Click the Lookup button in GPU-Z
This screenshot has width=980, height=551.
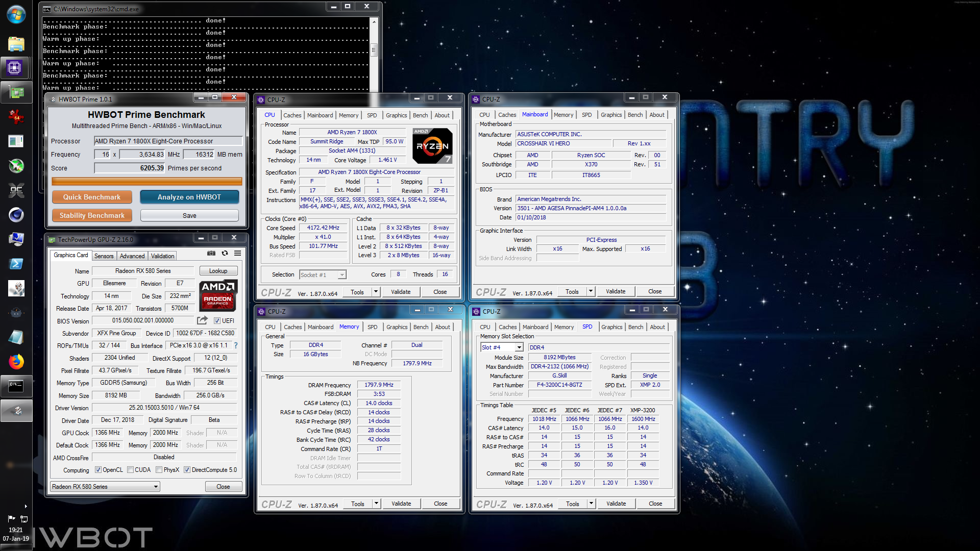pos(218,271)
